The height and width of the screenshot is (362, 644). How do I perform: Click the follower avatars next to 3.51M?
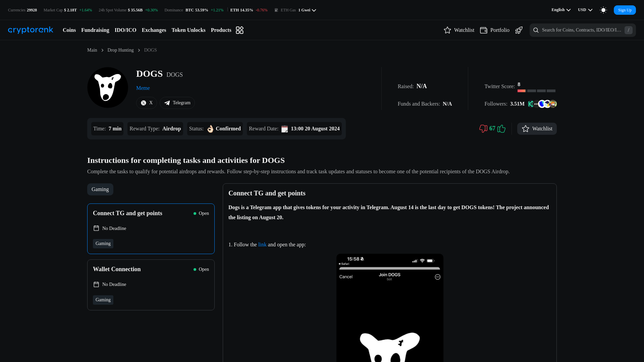pos(542,104)
